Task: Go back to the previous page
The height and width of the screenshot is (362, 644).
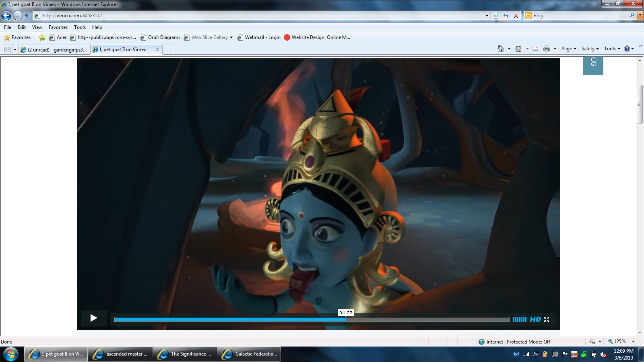Action: 6,16
